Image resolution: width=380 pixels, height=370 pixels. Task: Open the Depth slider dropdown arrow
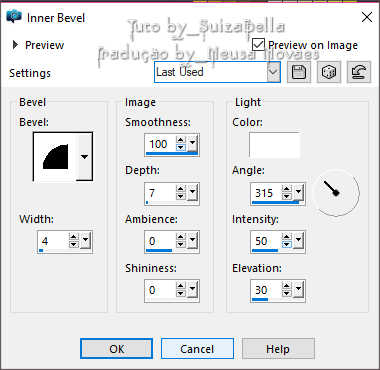click(x=192, y=193)
